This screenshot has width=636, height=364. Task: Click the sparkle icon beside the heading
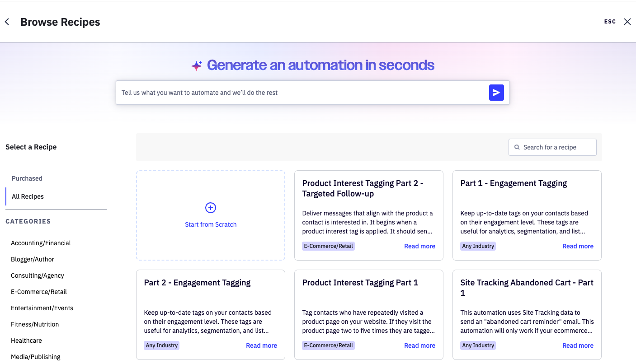point(196,65)
